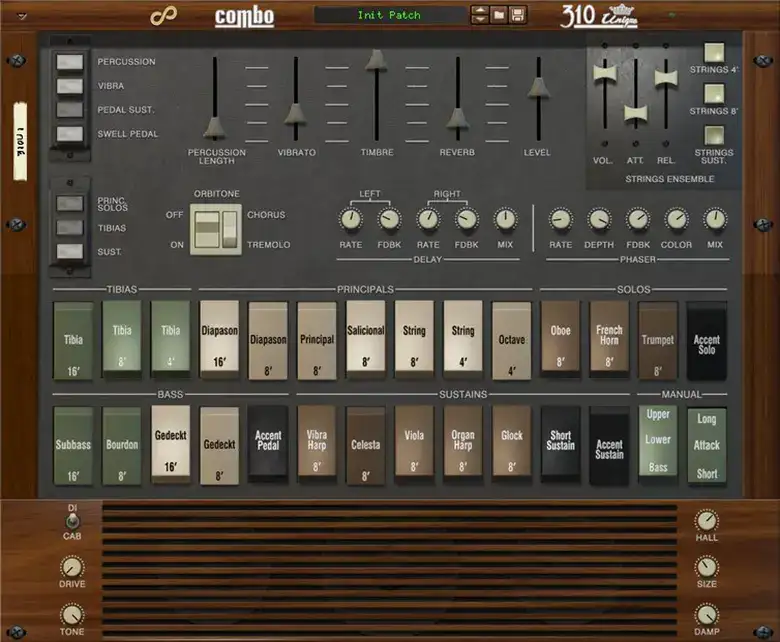This screenshot has width=780, height=642.
Task: Click the Level slider handle
Action: 538,87
